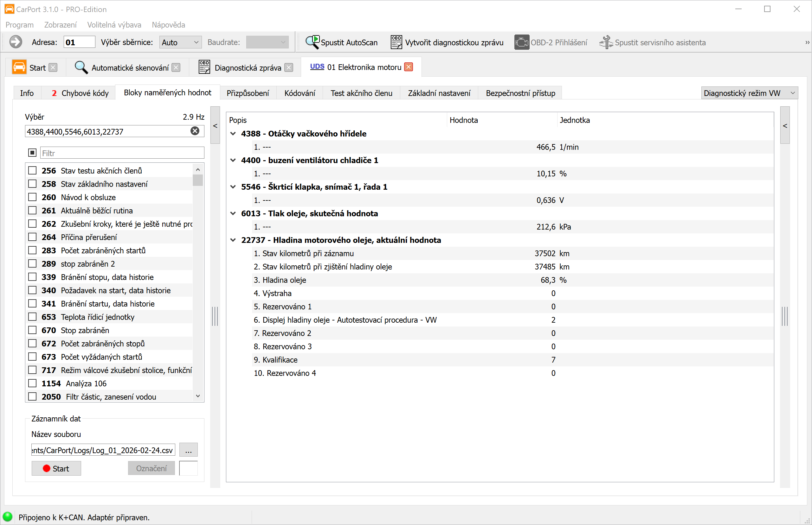Open the Diagnostický režim VW dropdown
Image resolution: width=812 pixels, height=525 pixels.
749,93
